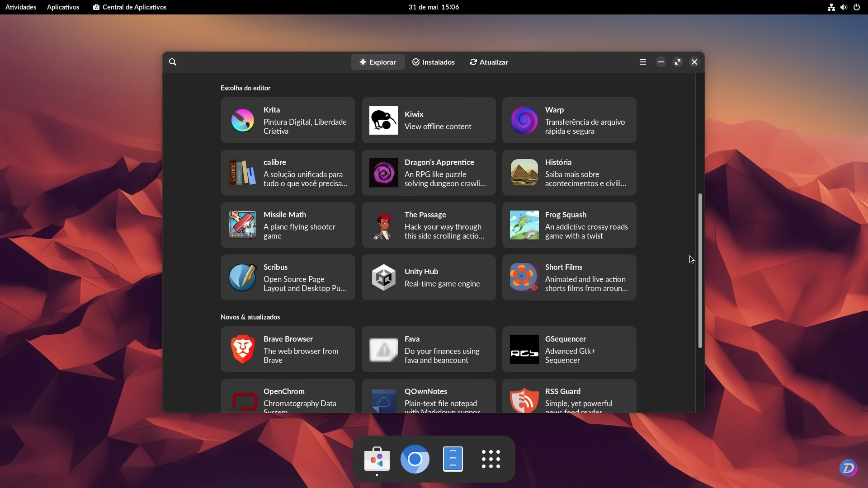Open Chromium from the dock
This screenshot has width=868, height=488.
click(x=415, y=459)
